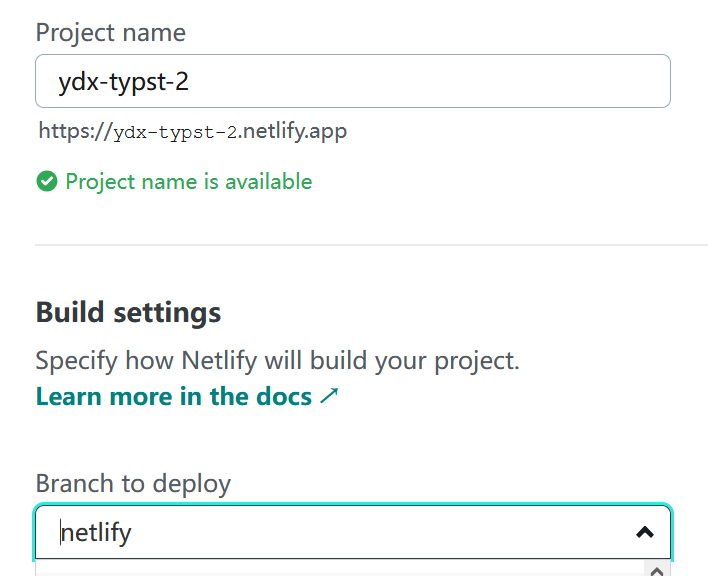
Task: Click the green checkmark availability icon
Action: 47,181
